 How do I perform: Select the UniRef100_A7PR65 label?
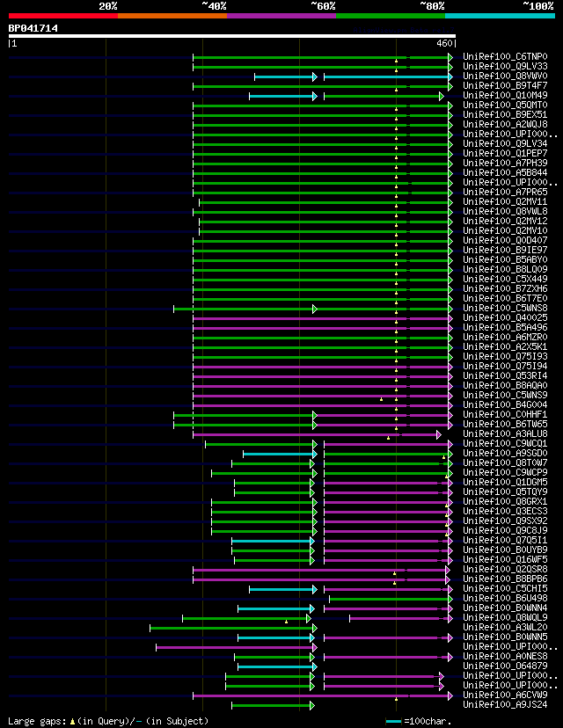pos(505,192)
